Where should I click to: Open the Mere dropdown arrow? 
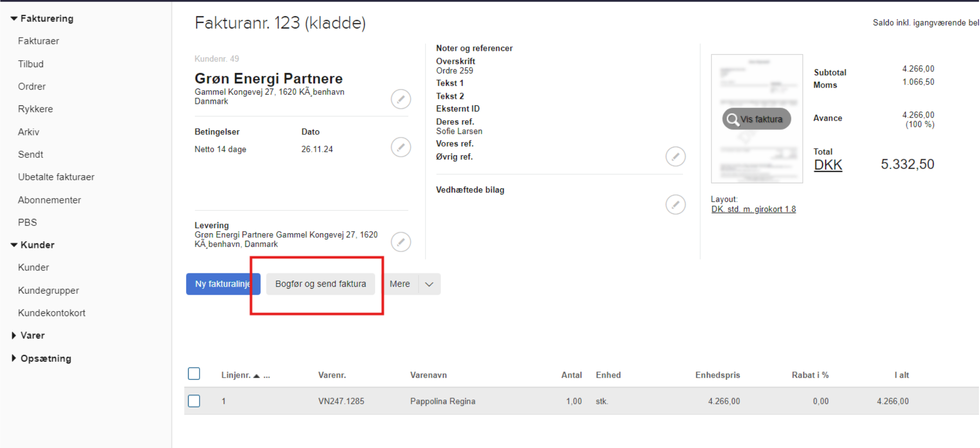point(429,284)
